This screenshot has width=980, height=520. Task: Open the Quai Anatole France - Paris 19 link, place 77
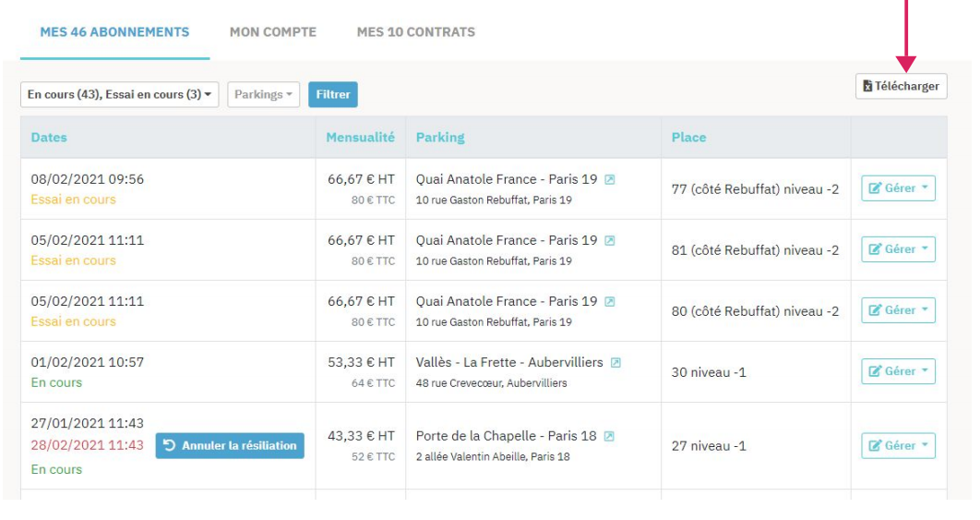(x=507, y=179)
